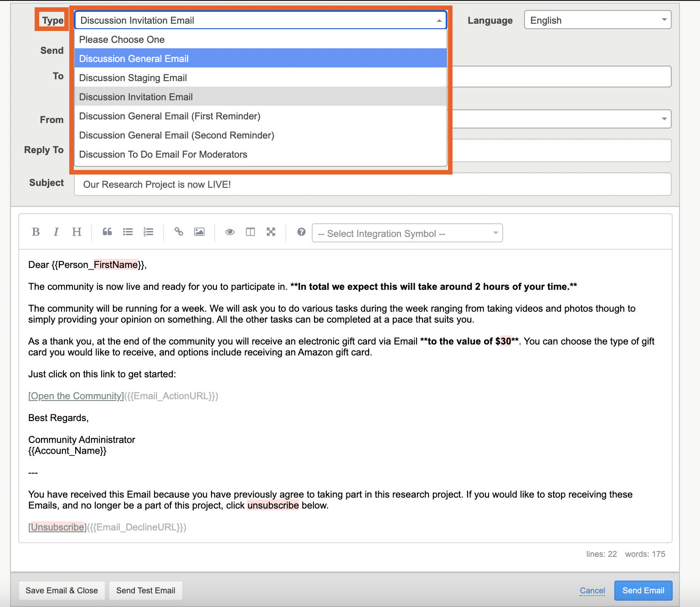The width and height of the screenshot is (700, 607).
Task: Insert an image into the email
Action: tap(199, 232)
